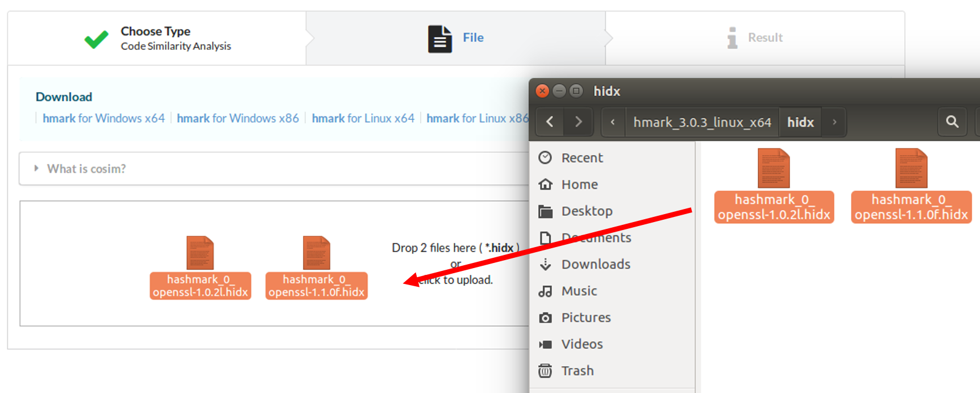The width and height of the screenshot is (980, 393).
Task: Download hmark for Windows x64
Action: point(103,118)
